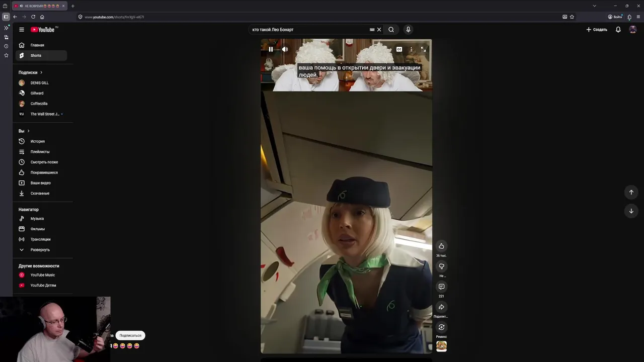The width and height of the screenshot is (644, 362).
Task: Open Главная in the sidebar
Action: pyautogui.click(x=41, y=45)
